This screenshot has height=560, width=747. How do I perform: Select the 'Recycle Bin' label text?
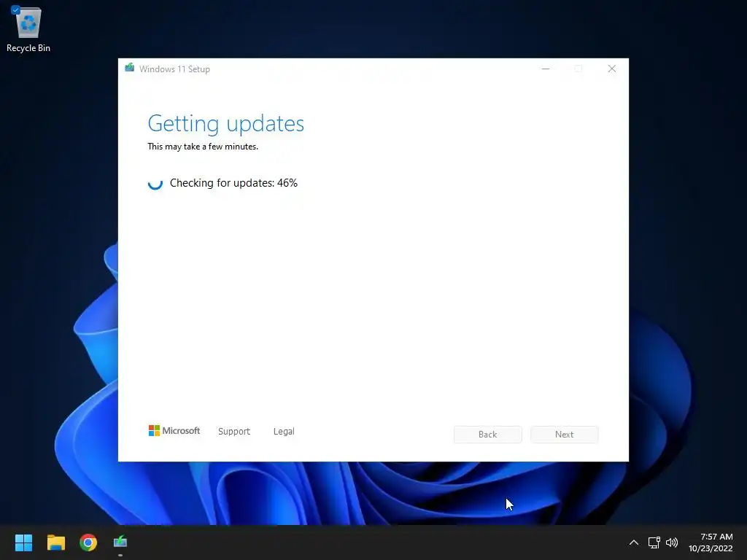(28, 48)
